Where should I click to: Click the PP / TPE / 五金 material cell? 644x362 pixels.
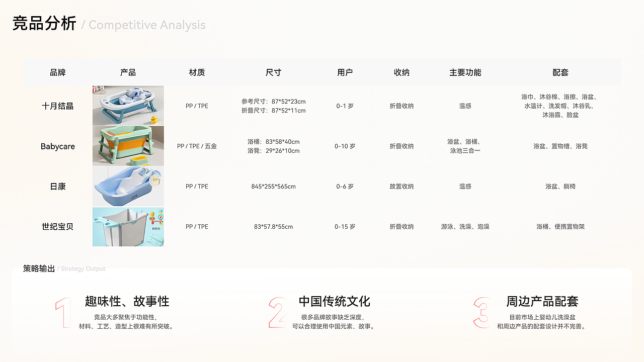[x=197, y=146]
